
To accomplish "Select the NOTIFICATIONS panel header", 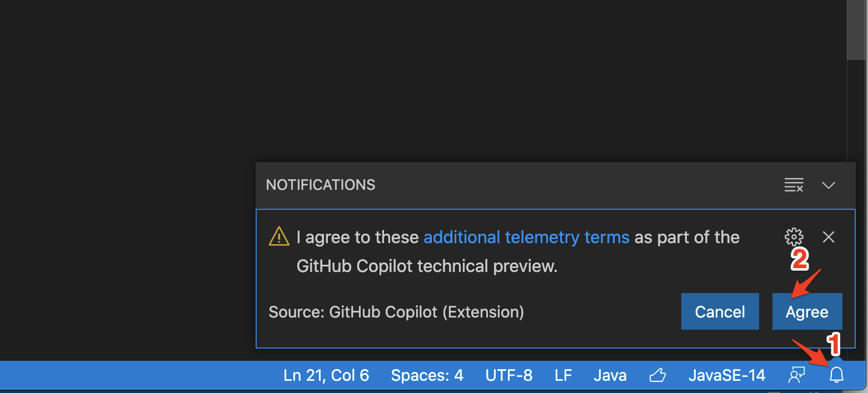I will pyautogui.click(x=320, y=184).
